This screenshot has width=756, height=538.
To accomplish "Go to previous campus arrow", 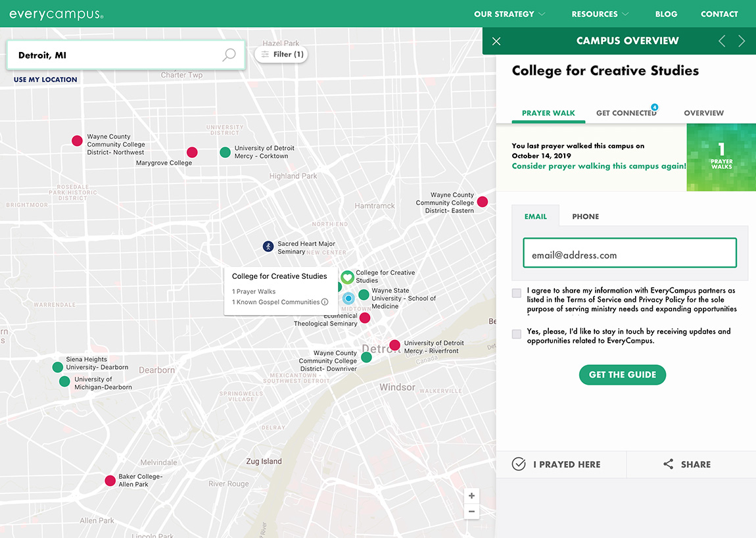I will pos(722,41).
